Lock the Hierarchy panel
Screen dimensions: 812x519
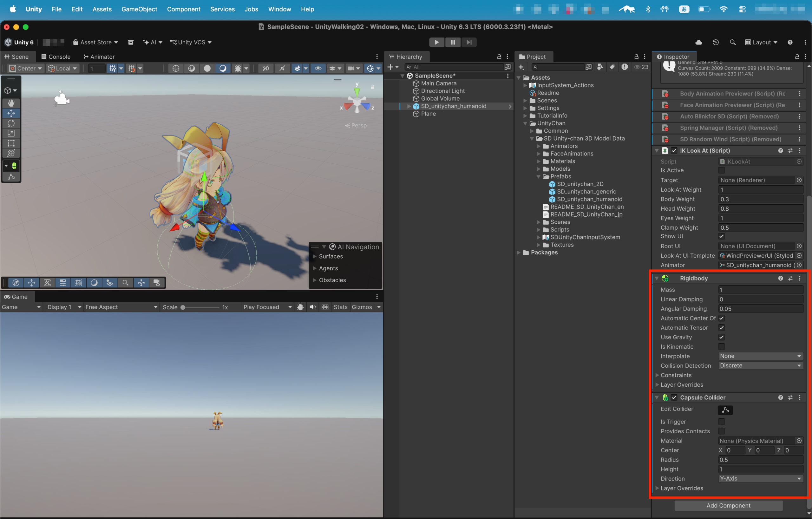pyautogui.click(x=499, y=57)
